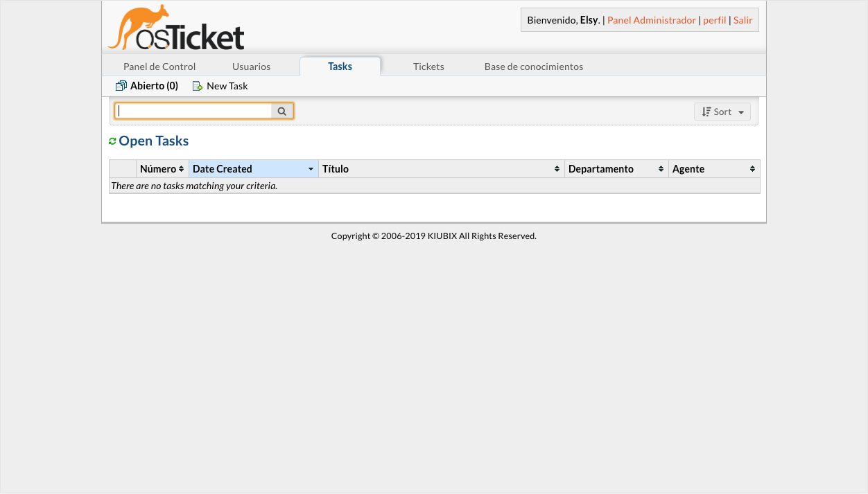Open Base de conocimientos tab
The height and width of the screenshot is (494, 868).
click(x=533, y=67)
